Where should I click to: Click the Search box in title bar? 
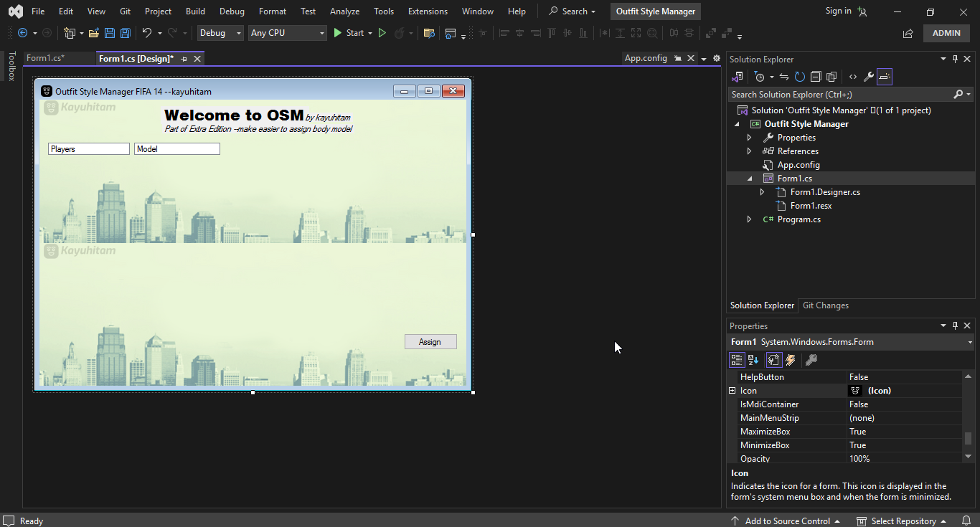[x=572, y=11]
